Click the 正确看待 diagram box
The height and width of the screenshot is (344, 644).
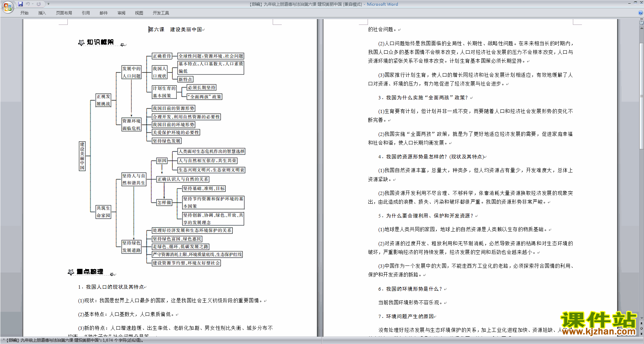coord(162,56)
